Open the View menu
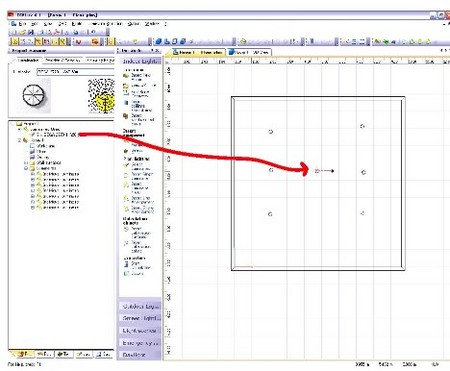Viewport: 450px width, 371px height. pos(48,24)
